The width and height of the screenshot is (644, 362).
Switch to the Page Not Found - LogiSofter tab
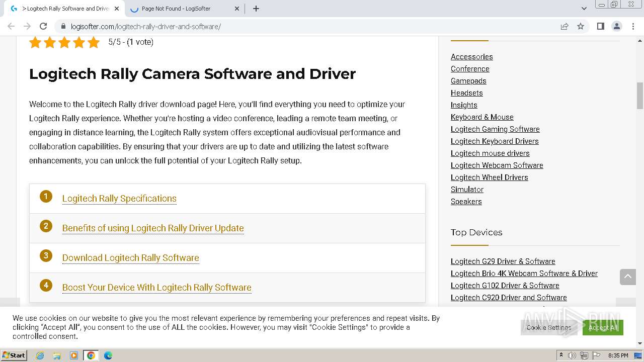[x=184, y=9]
